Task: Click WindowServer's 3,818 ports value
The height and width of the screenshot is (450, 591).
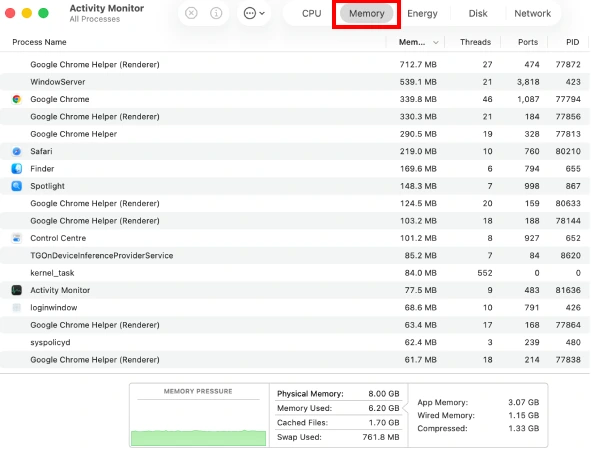Action: (x=528, y=82)
